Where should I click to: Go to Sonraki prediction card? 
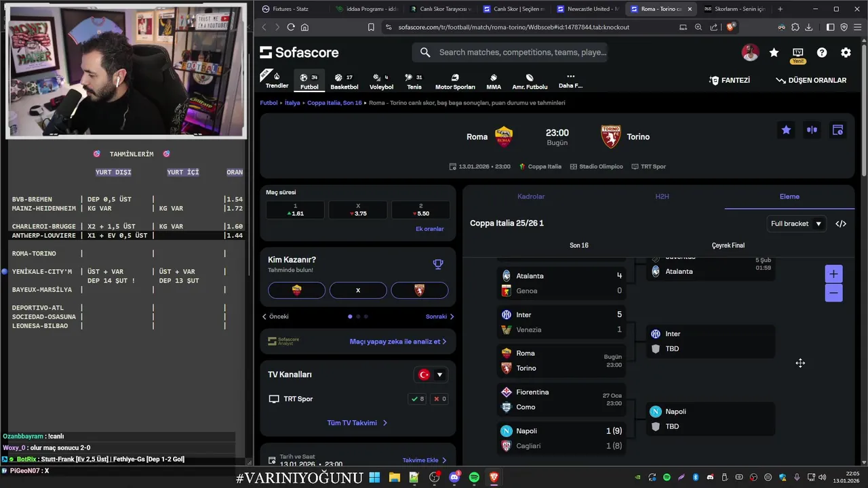point(439,317)
